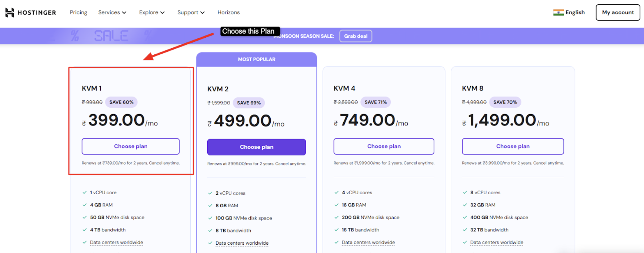
Task: Expand the Support menu
Action: click(191, 12)
